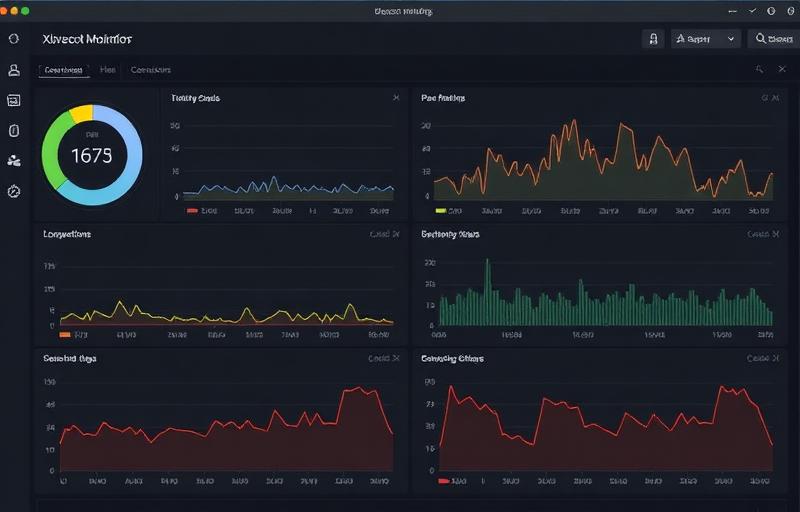
Task: Click the clipboard icon in the sidebar
Action: pos(14,130)
